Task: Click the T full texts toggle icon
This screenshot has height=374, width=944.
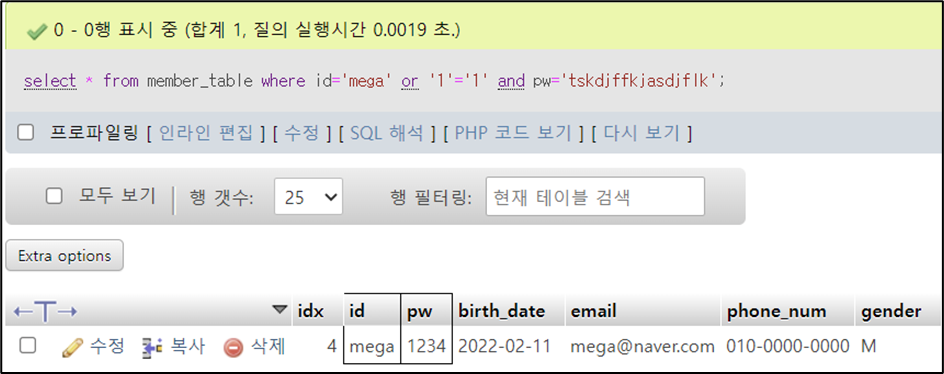Action: tap(46, 311)
